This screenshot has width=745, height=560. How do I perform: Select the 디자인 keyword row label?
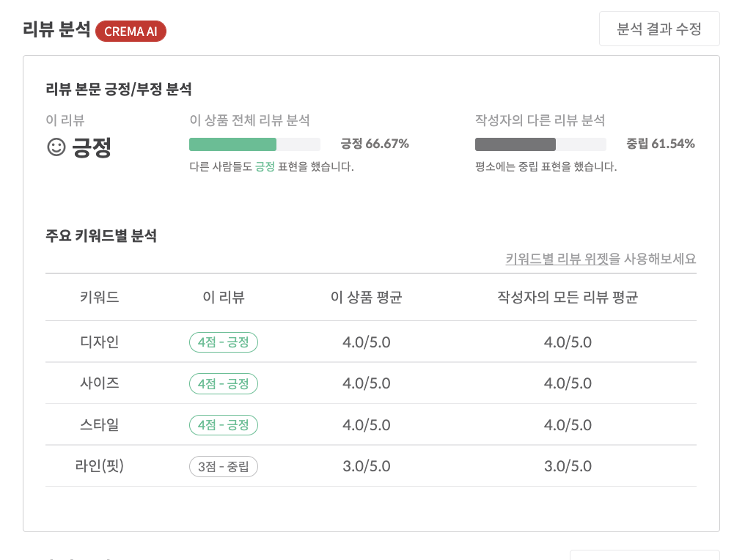(x=99, y=342)
